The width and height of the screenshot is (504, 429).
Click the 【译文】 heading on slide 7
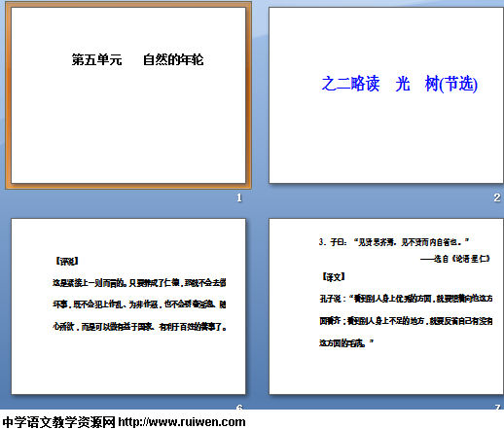click(x=333, y=277)
